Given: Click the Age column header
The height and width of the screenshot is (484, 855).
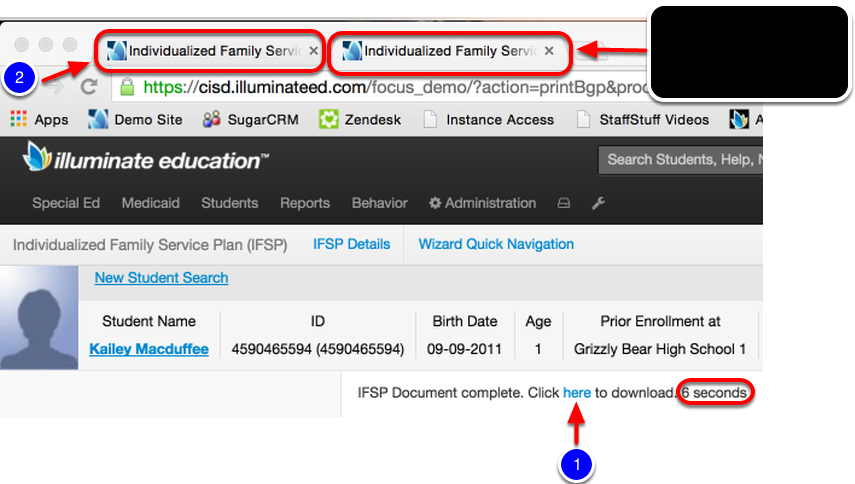Looking at the screenshot, I should (538, 321).
